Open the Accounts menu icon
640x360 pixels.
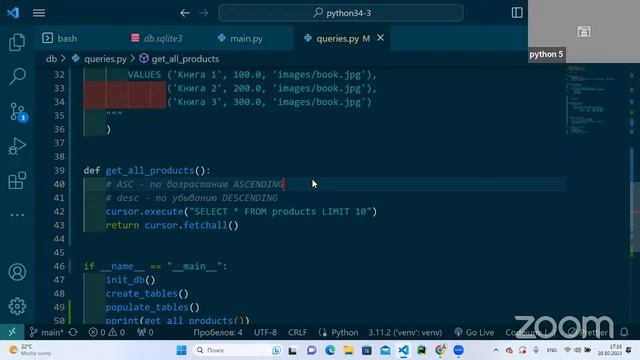pos(17,272)
